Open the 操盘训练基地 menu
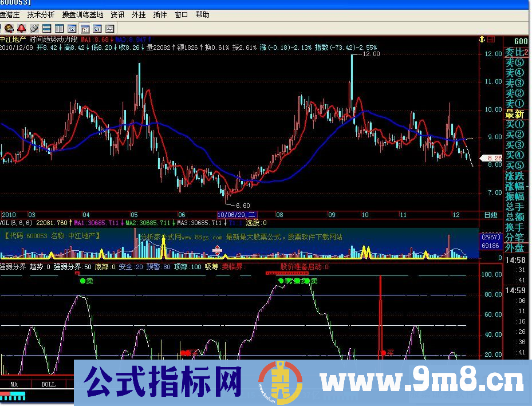 tap(82, 15)
